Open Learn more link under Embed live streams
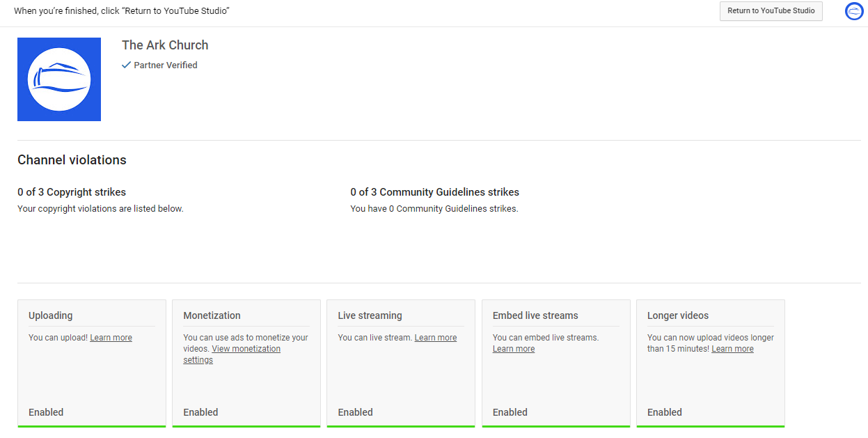 pos(514,349)
